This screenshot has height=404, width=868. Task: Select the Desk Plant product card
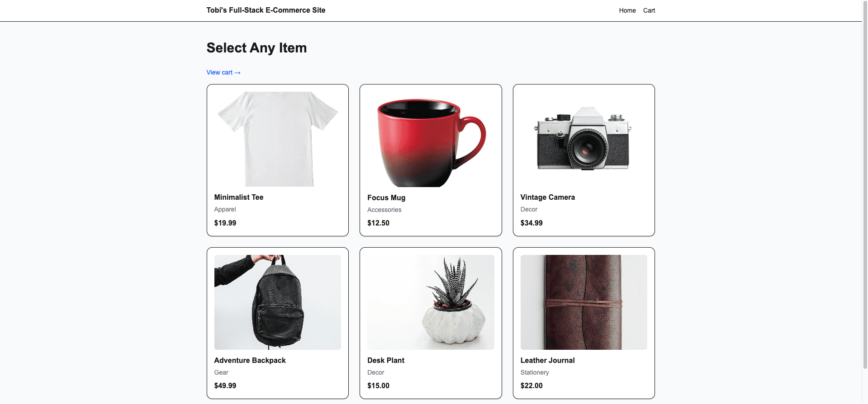click(x=430, y=323)
